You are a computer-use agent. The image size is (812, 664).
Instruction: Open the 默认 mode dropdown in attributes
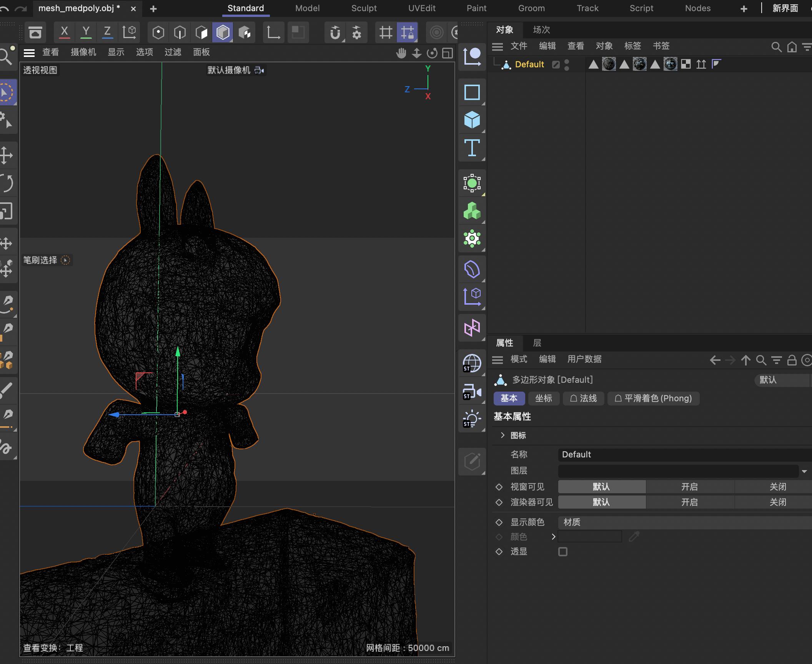click(x=782, y=380)
